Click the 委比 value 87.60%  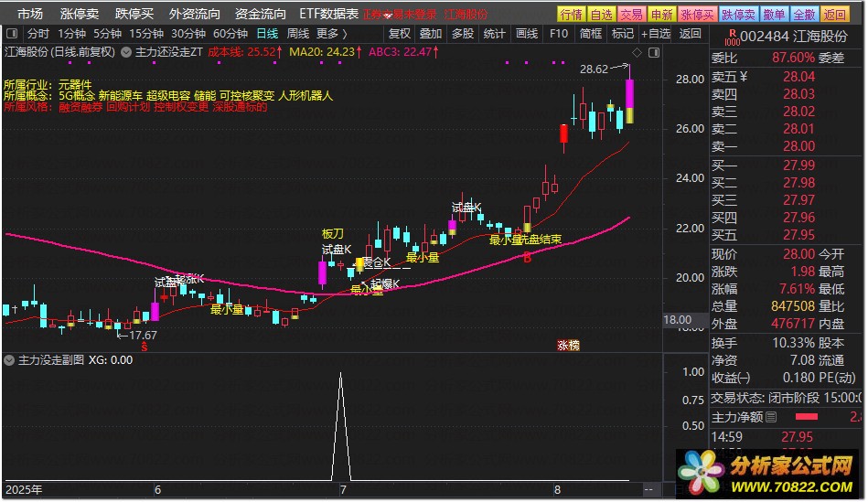point(793,59)
